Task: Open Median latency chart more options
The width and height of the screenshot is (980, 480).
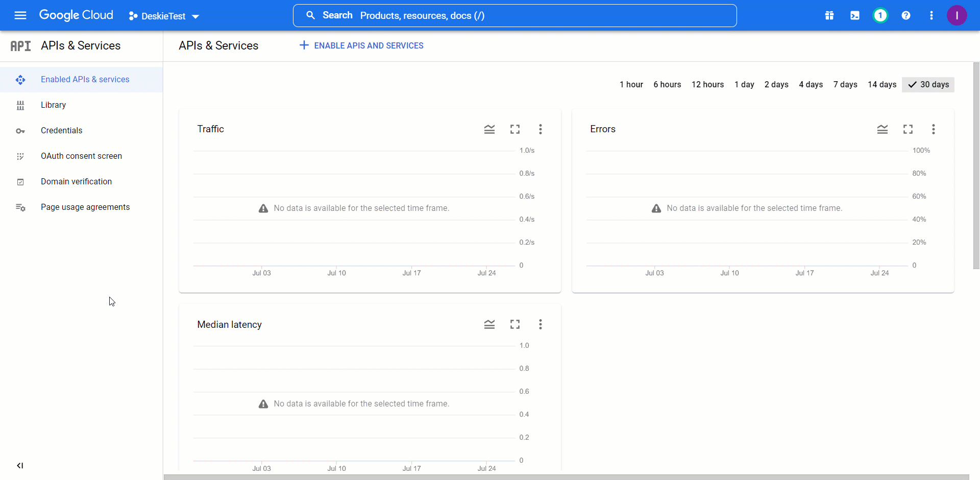Action: [541, 324]
